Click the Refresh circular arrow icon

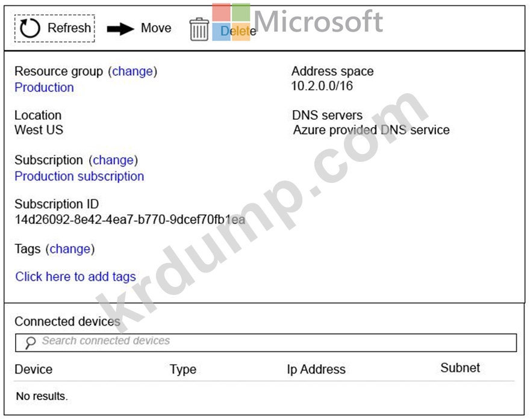tap(30, 28)
